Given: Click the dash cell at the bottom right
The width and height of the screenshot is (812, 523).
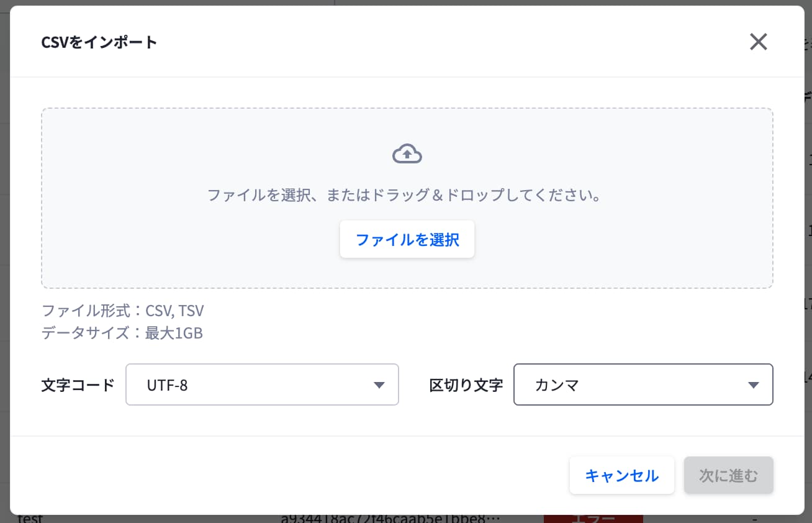Looking at the screenshot, I should [754, 518].
